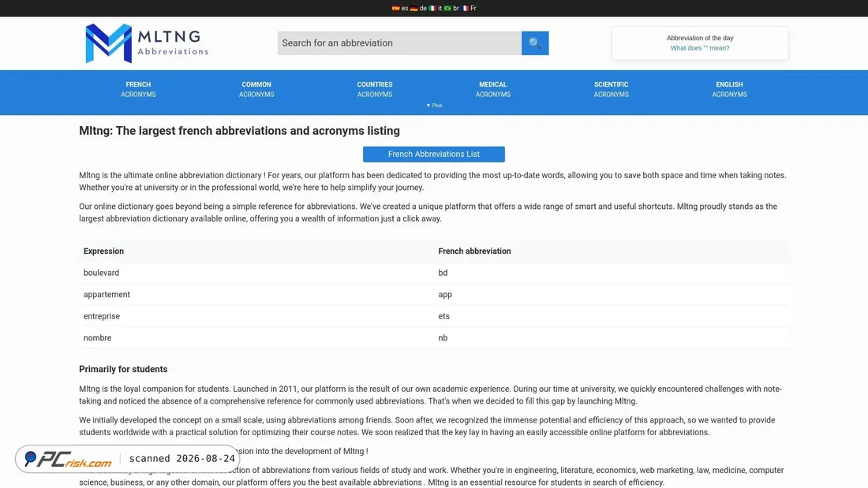Expand the Plus menu arrow
868x488 pixels.
(434, 105)
